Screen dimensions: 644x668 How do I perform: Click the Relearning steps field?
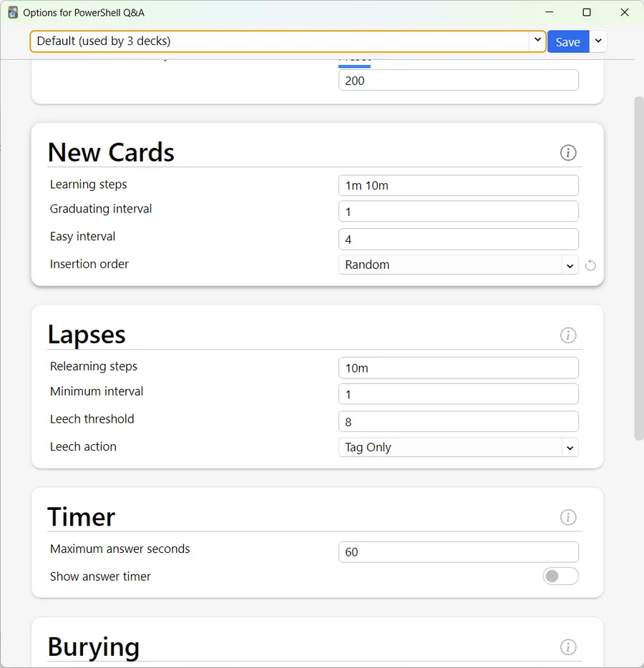tap(458, 368)
